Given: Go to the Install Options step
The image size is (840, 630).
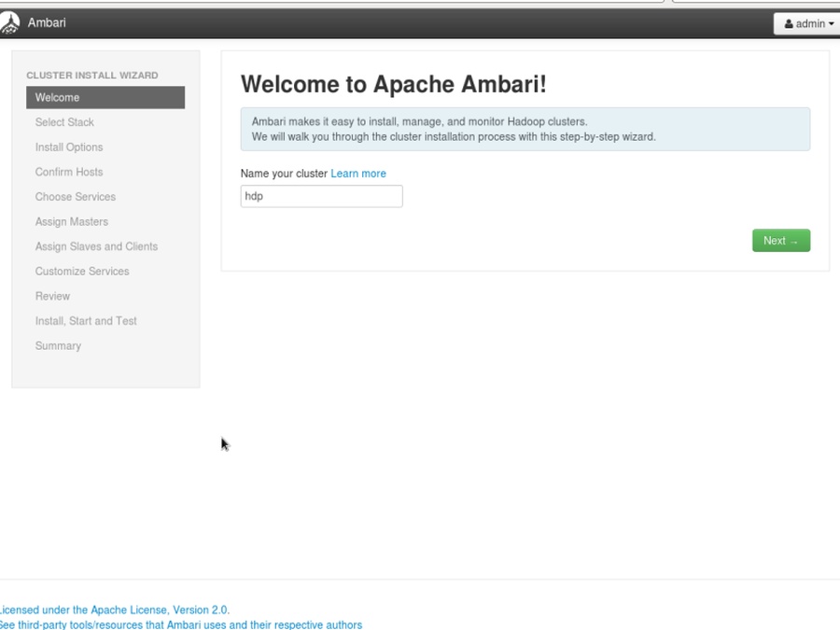Looking at the screenshot, I should [69, 147].
